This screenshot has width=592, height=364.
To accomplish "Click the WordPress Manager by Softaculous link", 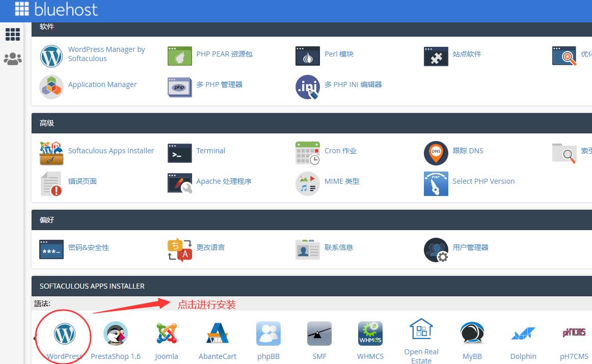I will click(x=106, y=54).
